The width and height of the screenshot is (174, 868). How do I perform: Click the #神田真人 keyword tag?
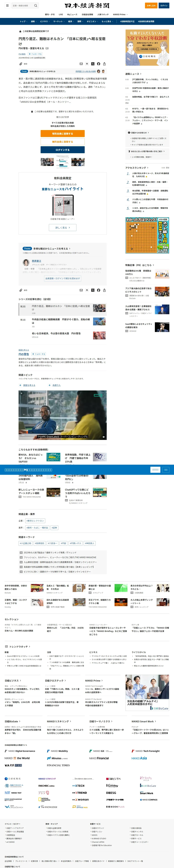(89, 543)
